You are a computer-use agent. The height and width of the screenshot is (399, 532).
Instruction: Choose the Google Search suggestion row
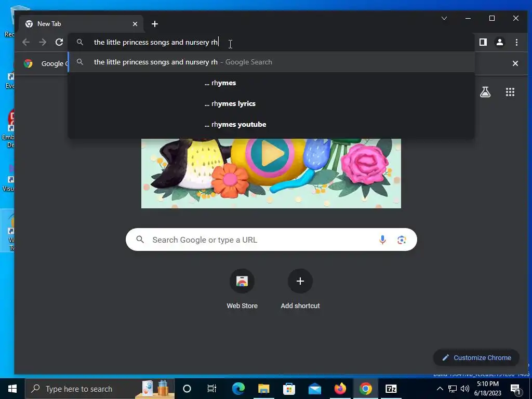click(x=271, y=62)
